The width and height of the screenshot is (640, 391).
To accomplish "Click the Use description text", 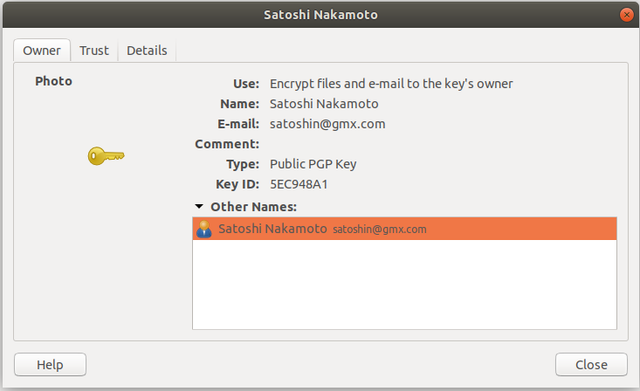I will tap(391, 84).
